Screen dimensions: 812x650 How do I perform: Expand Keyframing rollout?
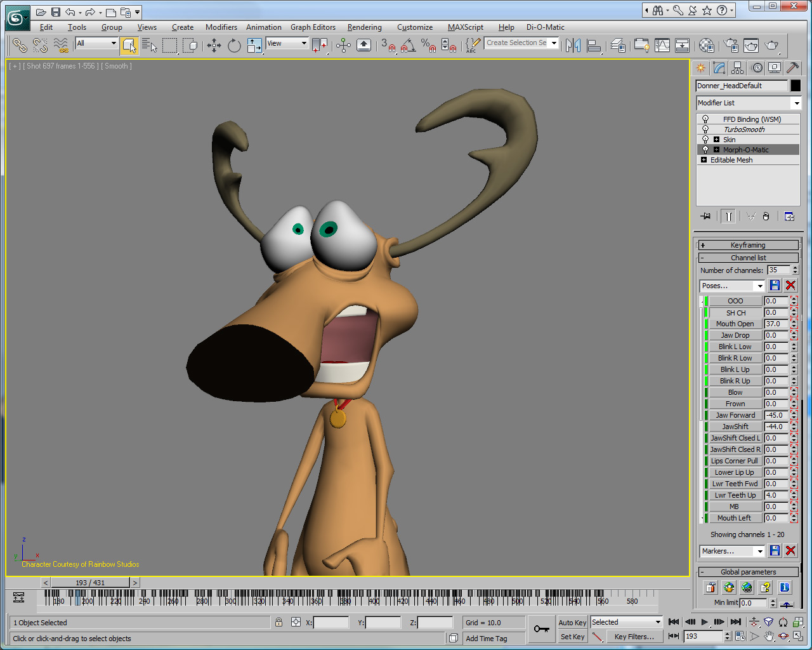(748, 245)
